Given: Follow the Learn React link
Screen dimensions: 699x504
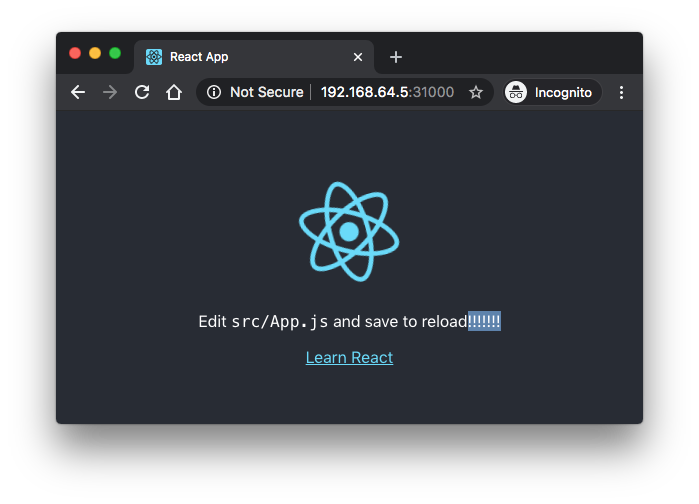Looking at the screenshot, I should pos(350,357).
